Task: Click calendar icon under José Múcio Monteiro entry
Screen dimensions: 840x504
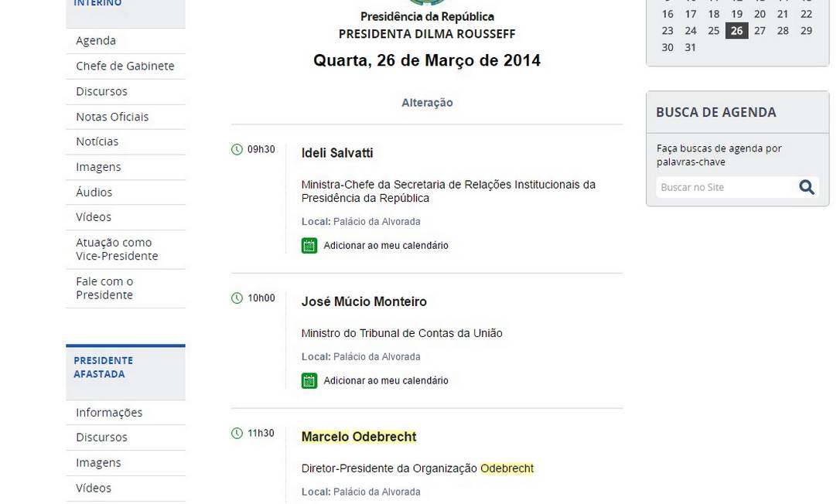Action: pyautogui.click(x=309, y=380)
